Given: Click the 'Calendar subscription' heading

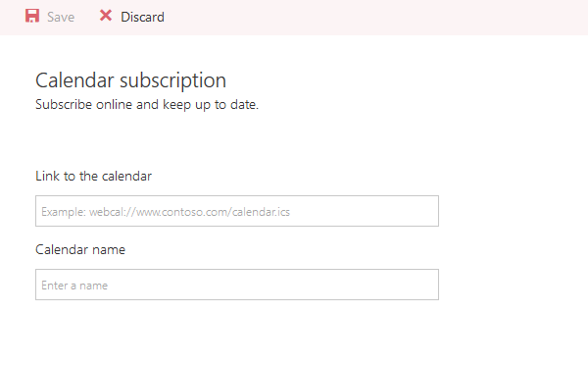Looking at the screenshot, I should (131, 80).
